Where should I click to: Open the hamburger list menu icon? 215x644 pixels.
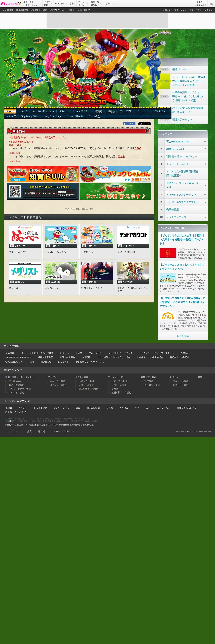coord(211,4)
